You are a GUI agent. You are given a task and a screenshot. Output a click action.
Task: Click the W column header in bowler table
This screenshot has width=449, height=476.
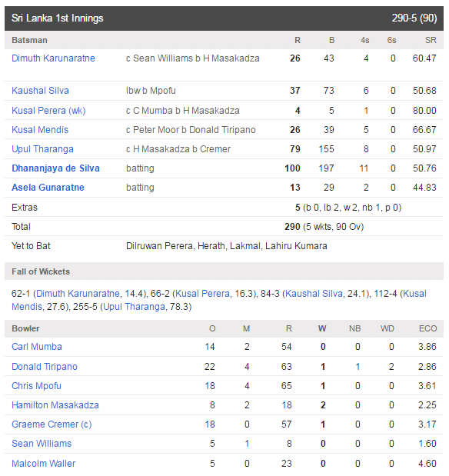[322, 328]
